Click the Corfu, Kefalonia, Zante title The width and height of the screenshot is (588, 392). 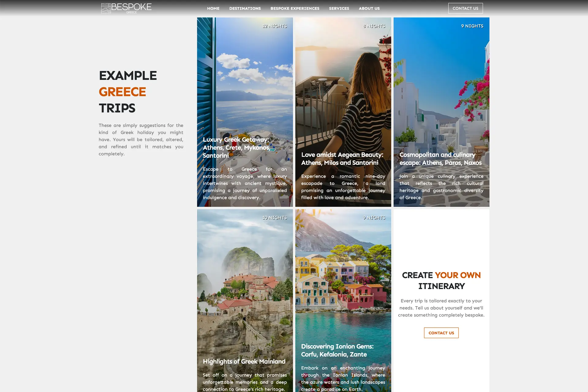click(334, 354)
